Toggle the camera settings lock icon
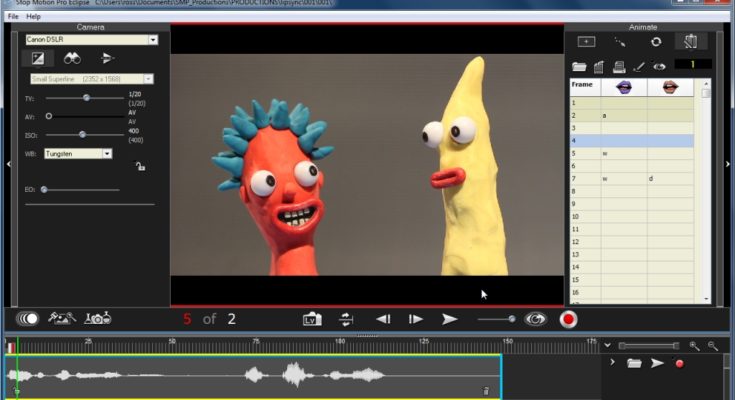This screenshot has width=735, height=400. pyautogui.click(x=140, y=166)
